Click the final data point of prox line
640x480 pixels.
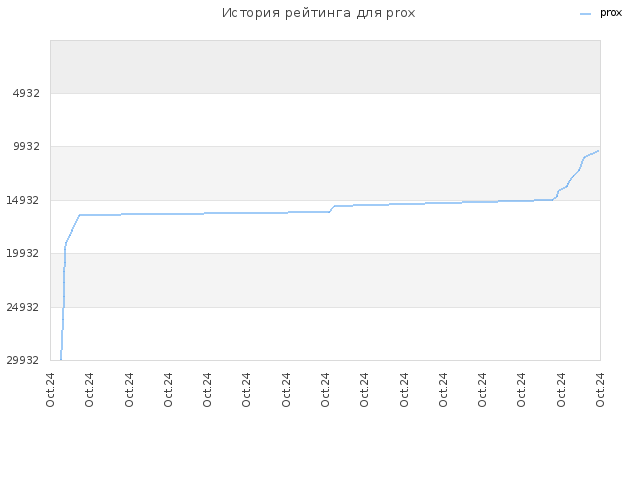tap(598, 151)
